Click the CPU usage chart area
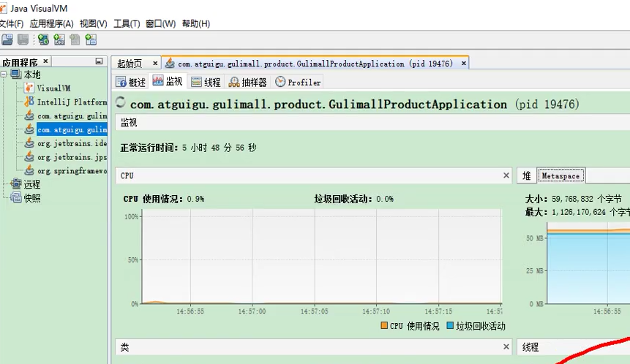Image resolution: width=630 pixels, height=364 pixels. coord(321,256)
